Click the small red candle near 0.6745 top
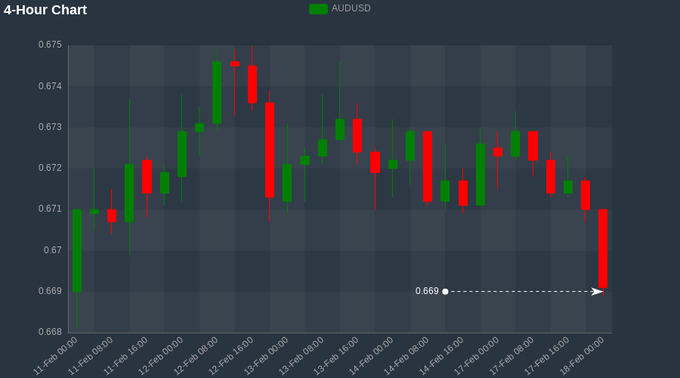The image size is (680, 378). 235,64
